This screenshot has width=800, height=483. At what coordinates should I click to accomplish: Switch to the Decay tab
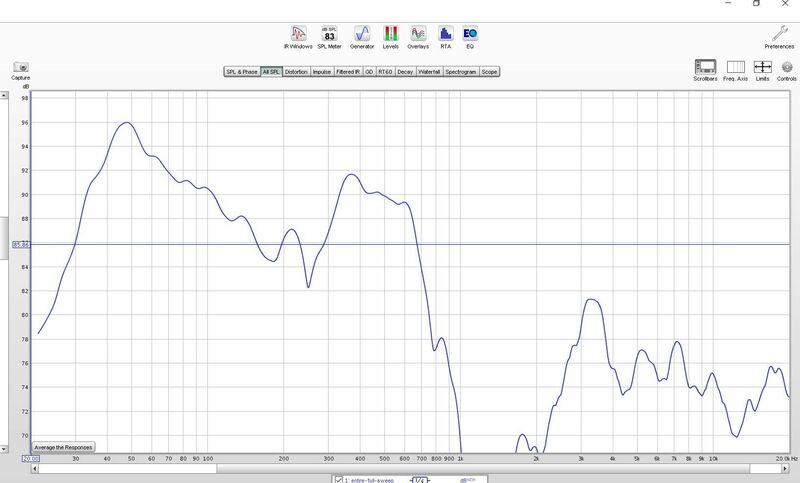tap(405, 72)
